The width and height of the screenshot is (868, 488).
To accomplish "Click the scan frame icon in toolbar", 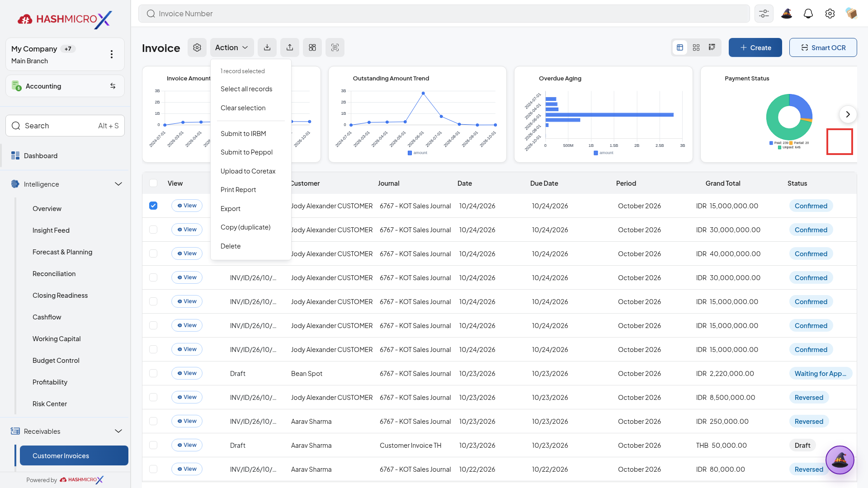I will 335,47.
